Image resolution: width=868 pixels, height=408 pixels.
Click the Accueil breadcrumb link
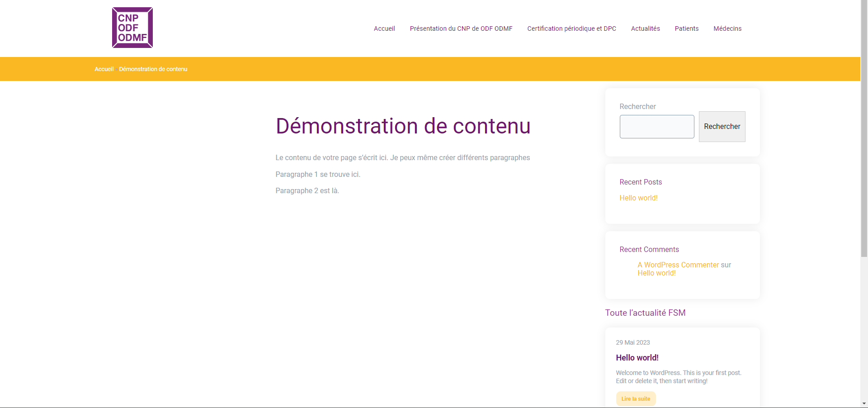pos(104,69)
